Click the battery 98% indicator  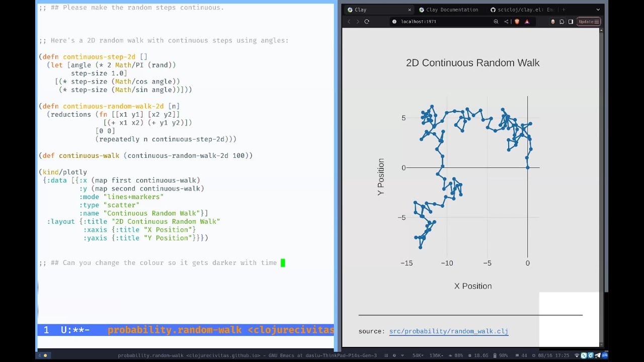click(500, 355)
